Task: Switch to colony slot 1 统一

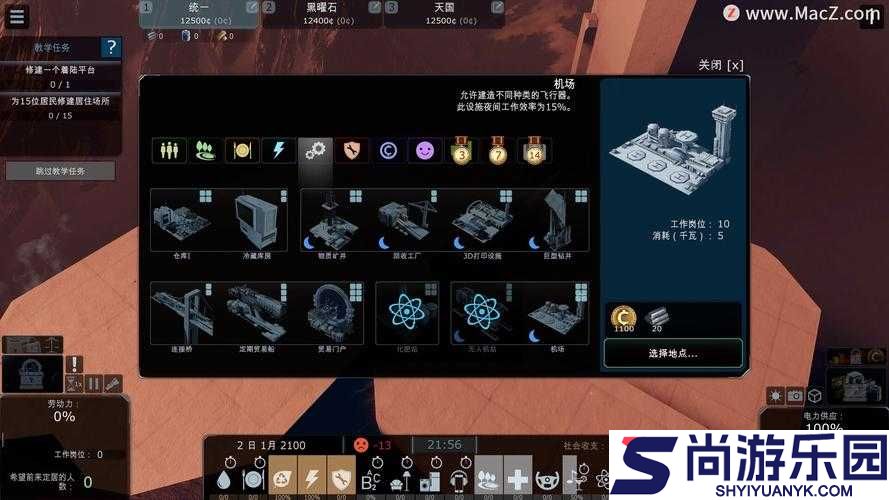Action: 198,14
